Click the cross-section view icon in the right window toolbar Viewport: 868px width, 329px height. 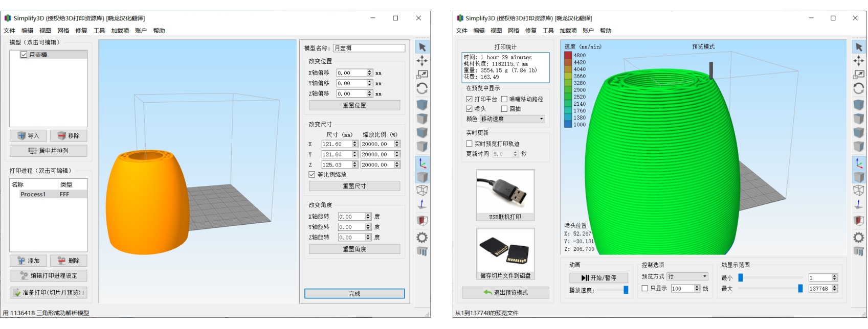point(859,221)
